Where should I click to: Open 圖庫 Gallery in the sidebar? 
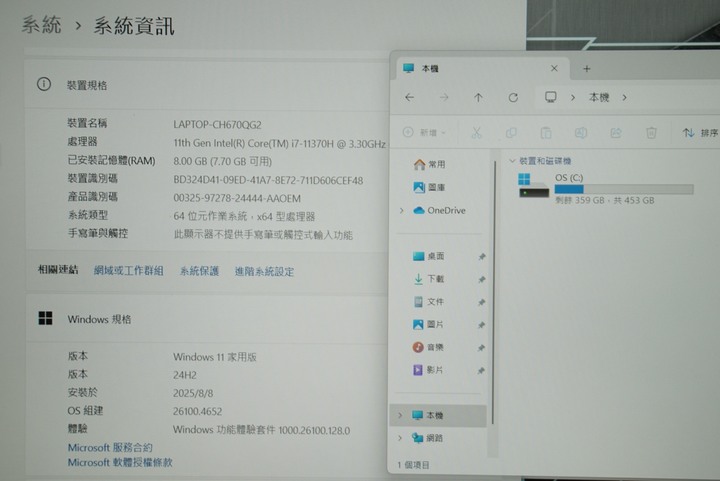[x=429, y=187]
